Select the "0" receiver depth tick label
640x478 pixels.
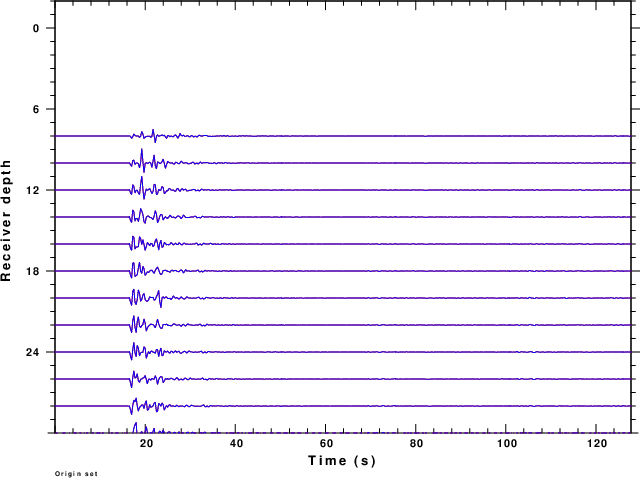pos(36,28)
